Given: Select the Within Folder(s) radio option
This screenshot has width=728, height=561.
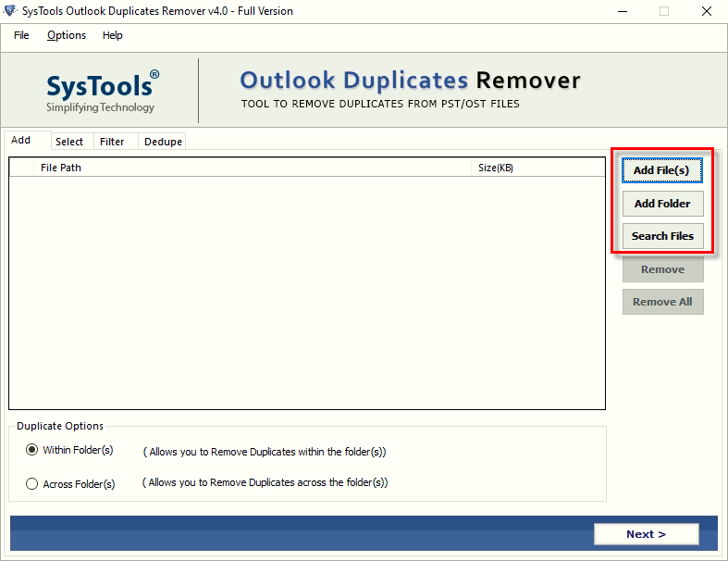Looking at the screenshot, I should click(32, 450).
